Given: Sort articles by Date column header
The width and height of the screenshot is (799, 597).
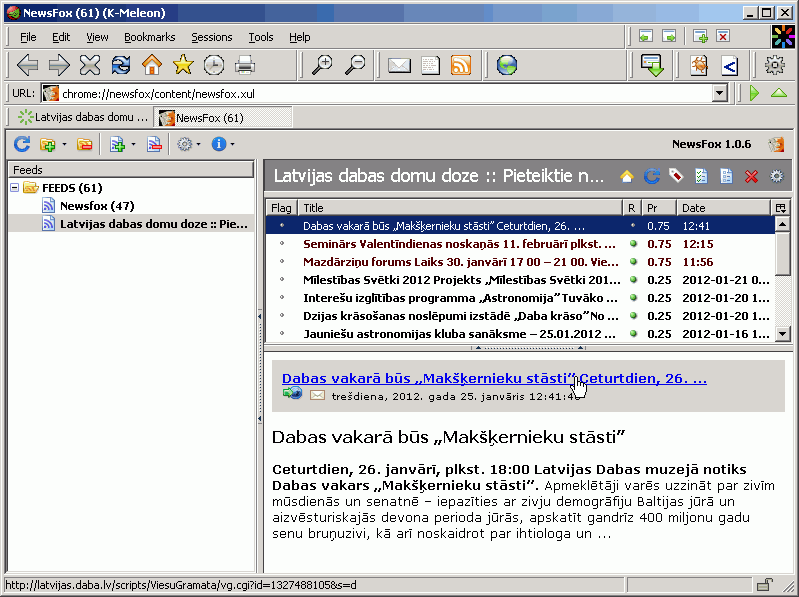Looking at the screenshot, I should pos(723,208).
